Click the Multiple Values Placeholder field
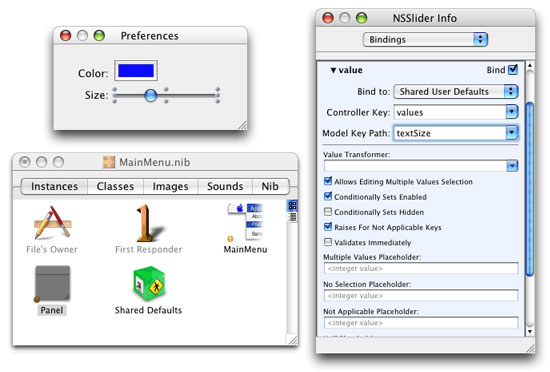This screenshot has height=372, width=550. (421, 268)
